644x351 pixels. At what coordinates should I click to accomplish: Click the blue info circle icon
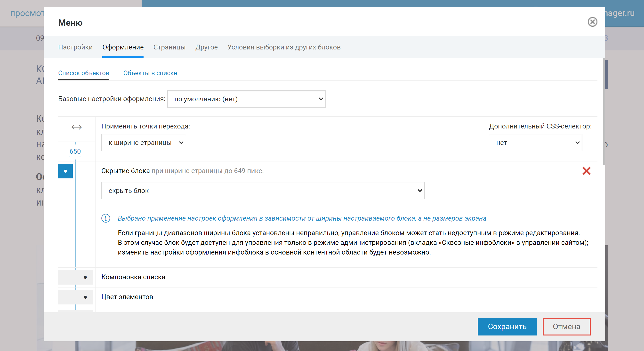[x=106, y=218]
